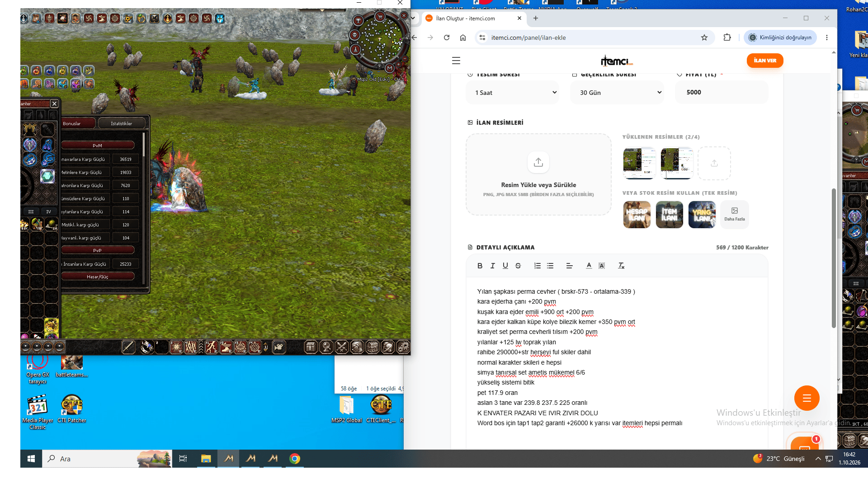Switch to İstatistikler tab in game

[122, 123]
